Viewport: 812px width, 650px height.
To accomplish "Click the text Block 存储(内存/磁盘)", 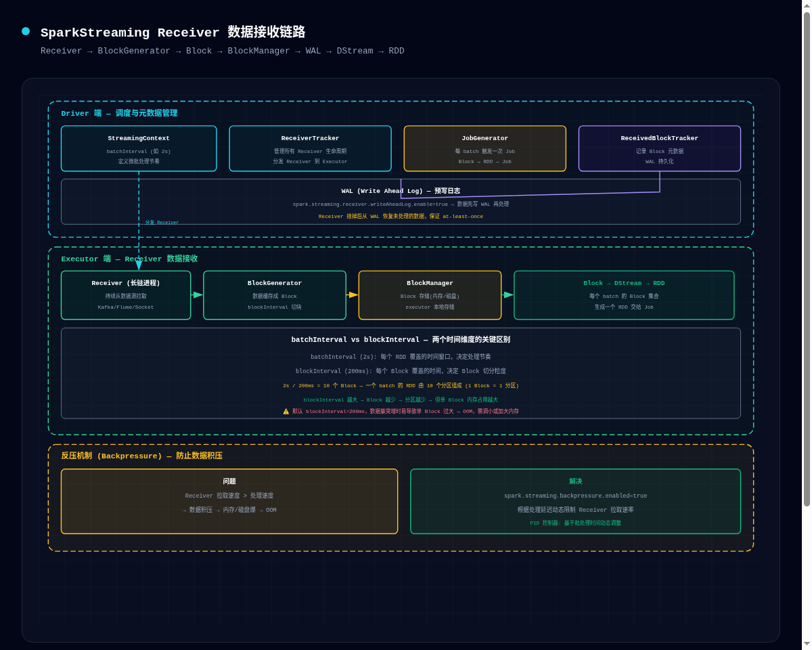I will coord(430,296).
